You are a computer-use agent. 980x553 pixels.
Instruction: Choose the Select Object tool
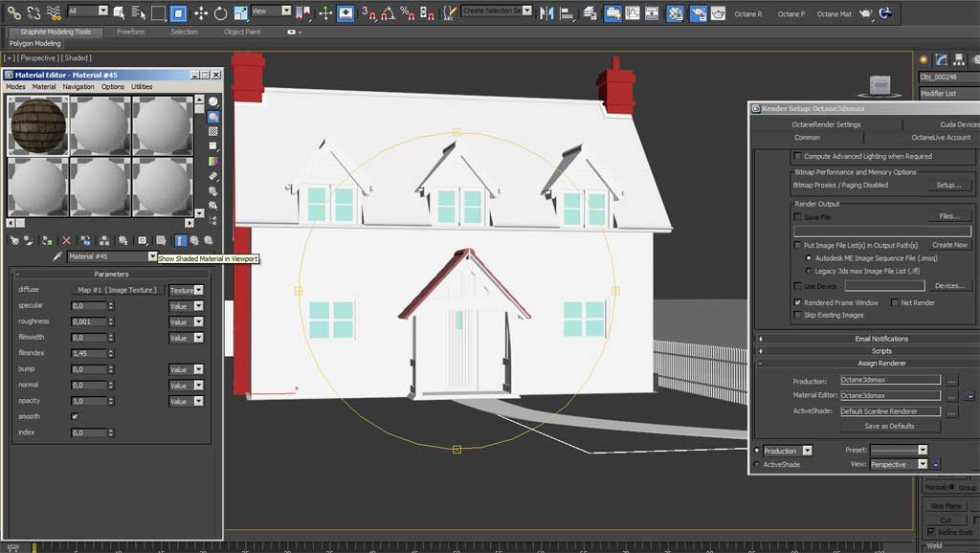118,12
